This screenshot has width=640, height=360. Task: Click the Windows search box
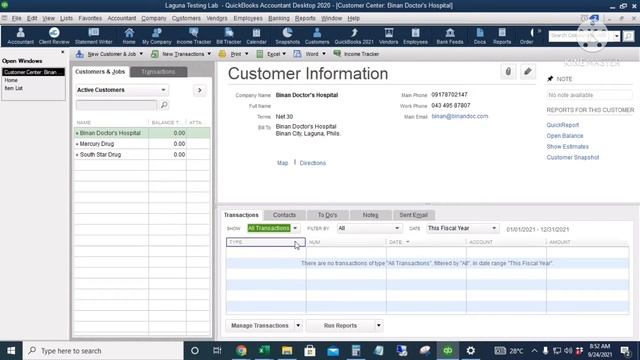103,351
